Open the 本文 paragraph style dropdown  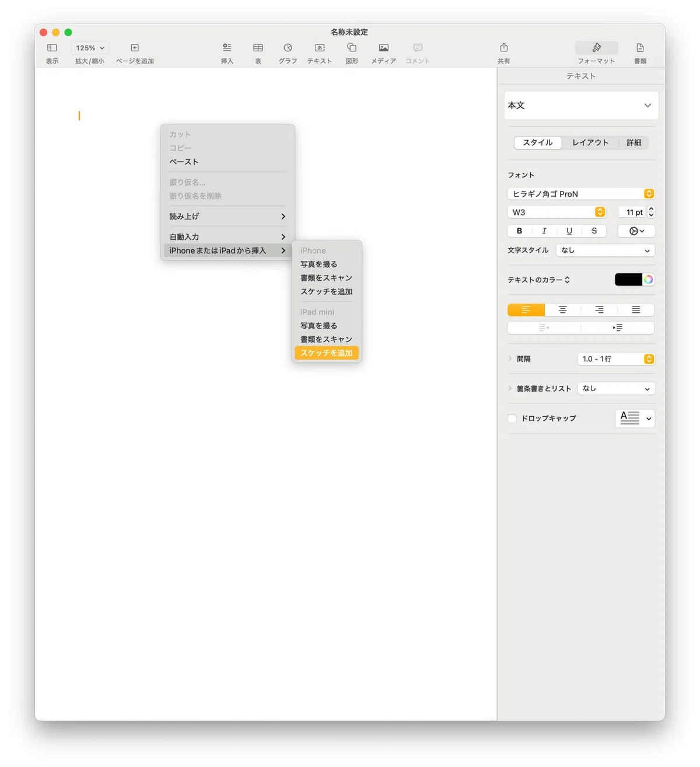(x=581, y=106)
